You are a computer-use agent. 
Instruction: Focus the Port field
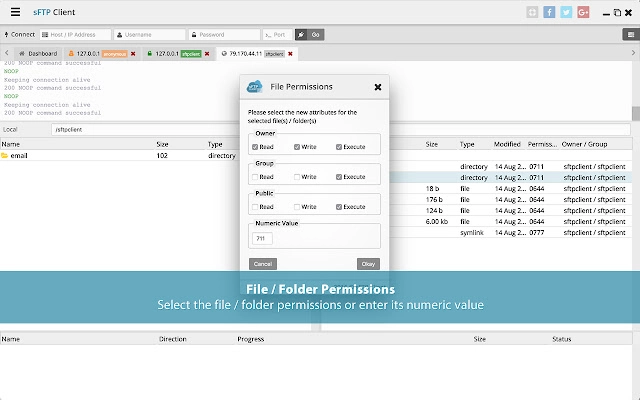click(278, 35)
